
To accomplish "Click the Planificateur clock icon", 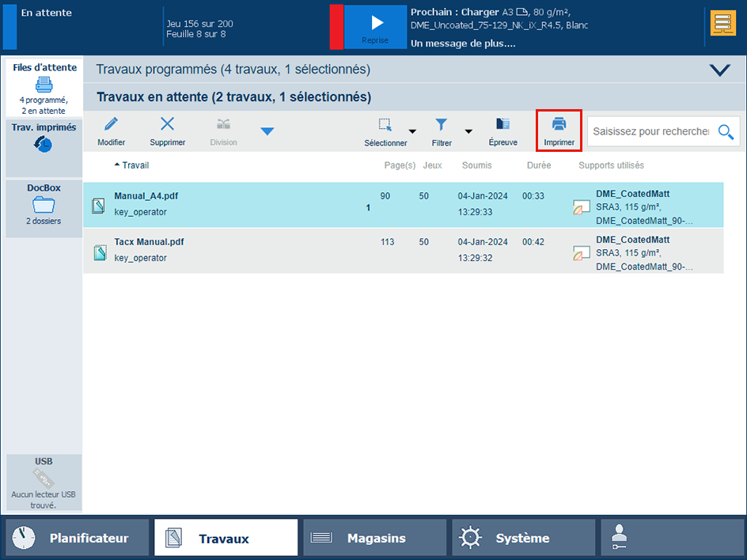I will tap(24, 538).
